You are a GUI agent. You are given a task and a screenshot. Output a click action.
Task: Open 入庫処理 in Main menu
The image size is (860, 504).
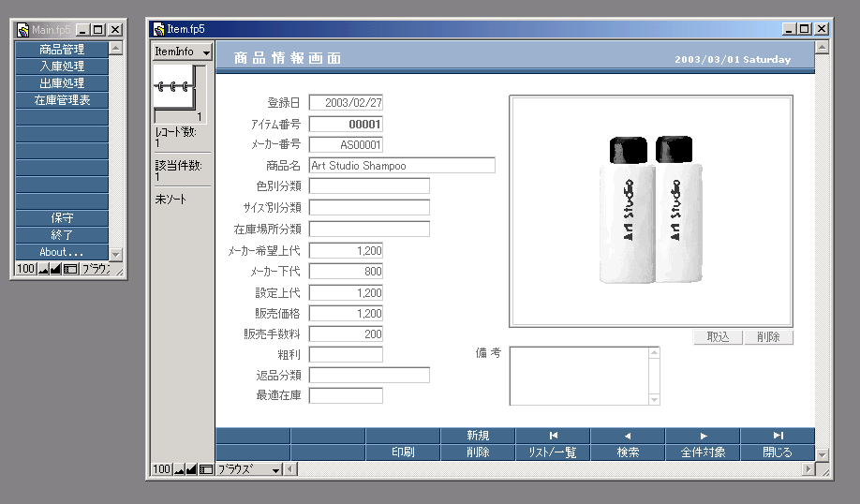pos(62,67)
